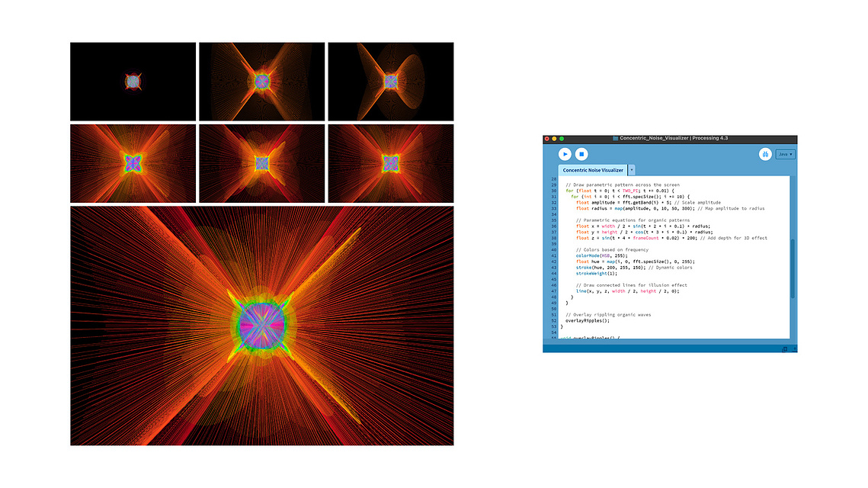Open the top-right visualizer thumbnail
The height and width of the screenshot is (488, 868).
[391, 82]
